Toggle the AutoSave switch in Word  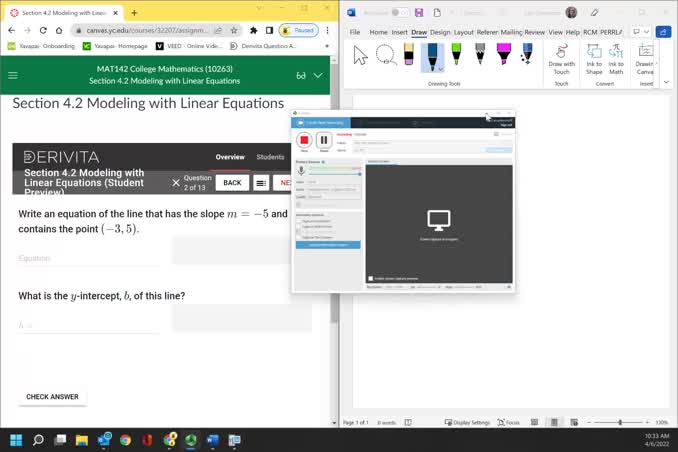coord(400,12)
